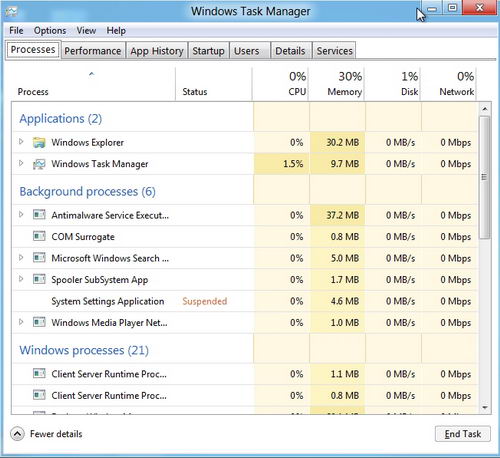The width and height of the screenshot is (500, 458).
Task: Click the scrollbar up arrow
Action: pyautogui.click(x=485, y=109)
